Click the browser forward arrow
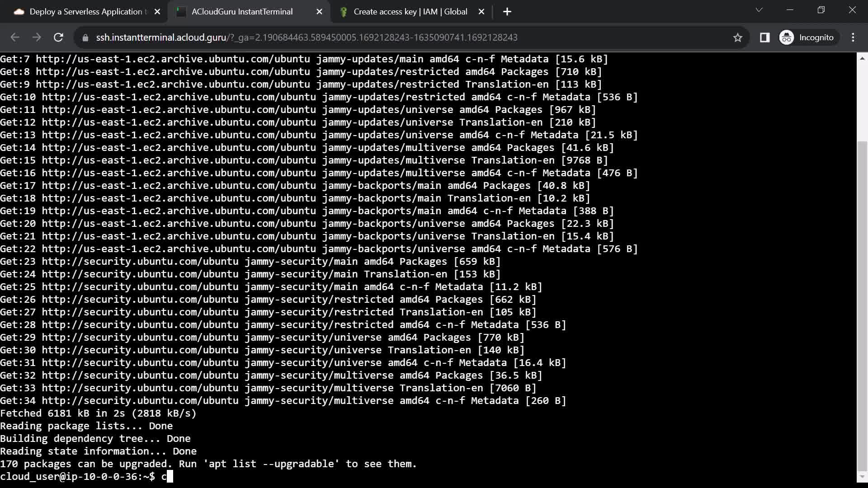 tap(37, 38)
